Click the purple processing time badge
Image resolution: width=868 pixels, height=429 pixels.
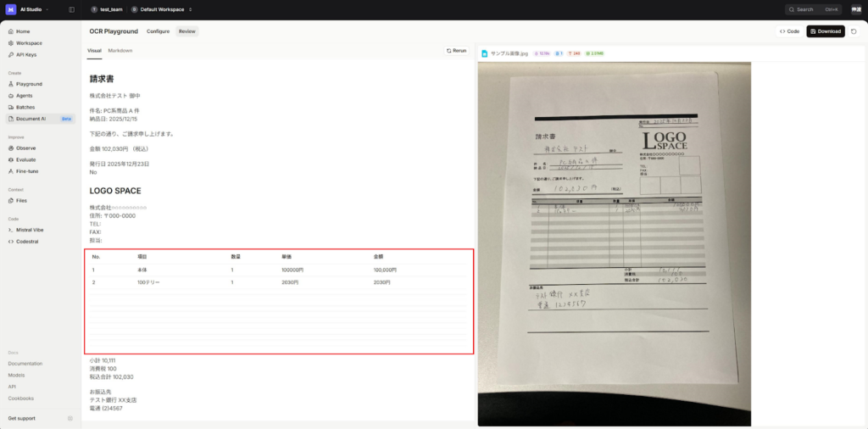[542, 53]
